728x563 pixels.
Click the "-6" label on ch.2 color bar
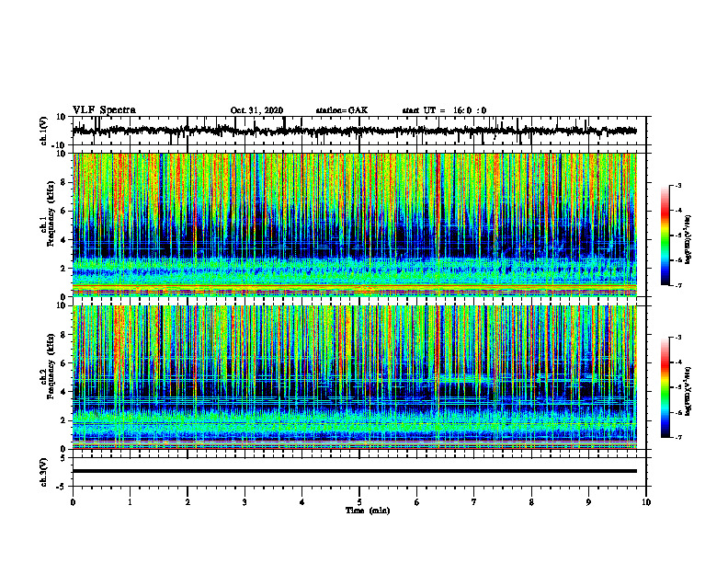[x=678, y=412]
